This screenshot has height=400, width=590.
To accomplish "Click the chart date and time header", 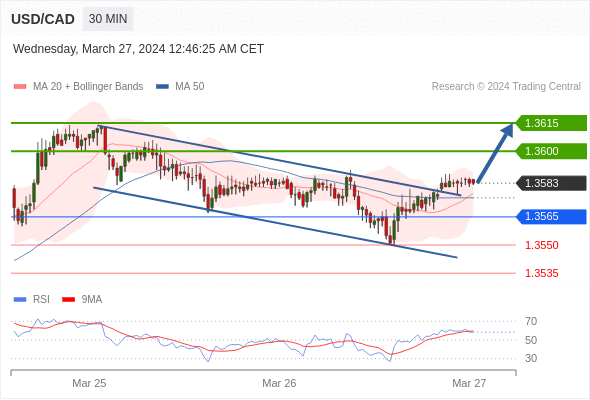I will point(138,49).
